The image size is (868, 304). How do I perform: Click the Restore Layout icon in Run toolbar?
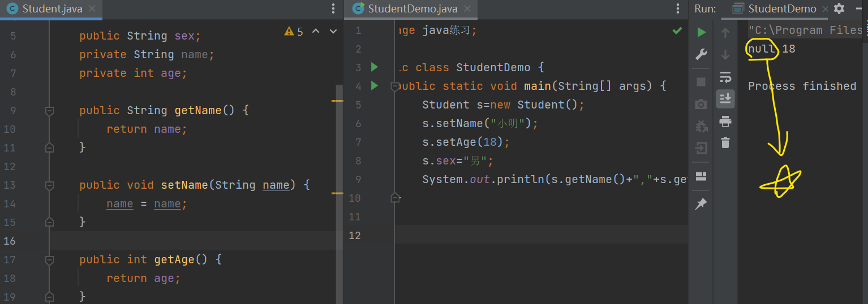pyautogui.click(x=701, y=176)
